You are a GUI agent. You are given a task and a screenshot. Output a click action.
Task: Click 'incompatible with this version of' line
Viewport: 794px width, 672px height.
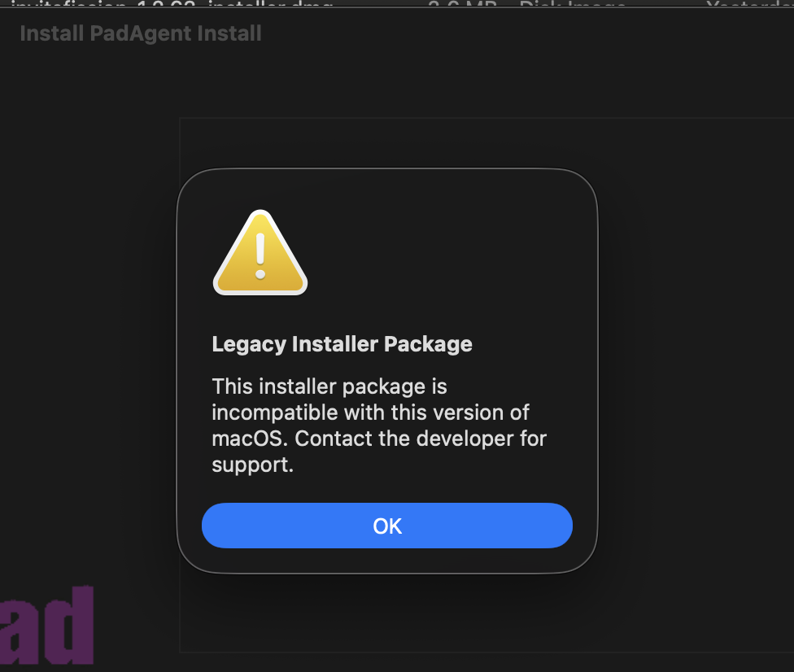click(371, 412)
